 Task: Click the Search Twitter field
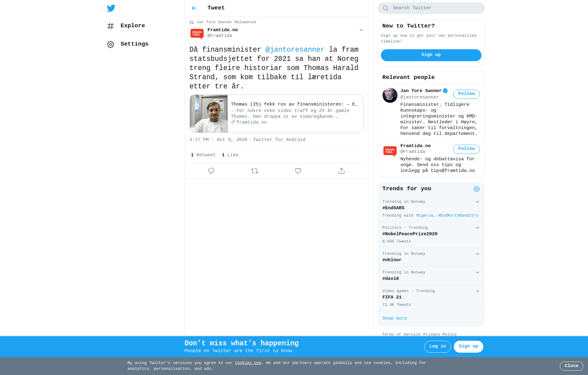431,8
